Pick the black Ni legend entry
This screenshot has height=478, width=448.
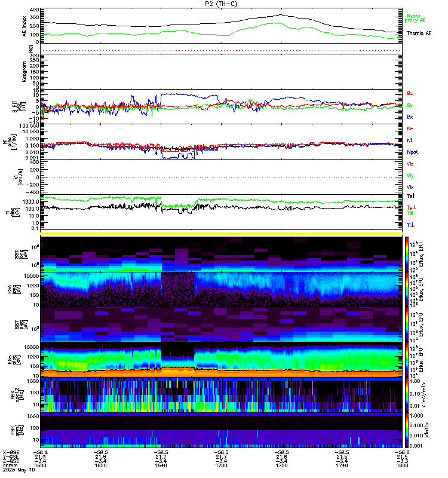pos(409,140)
